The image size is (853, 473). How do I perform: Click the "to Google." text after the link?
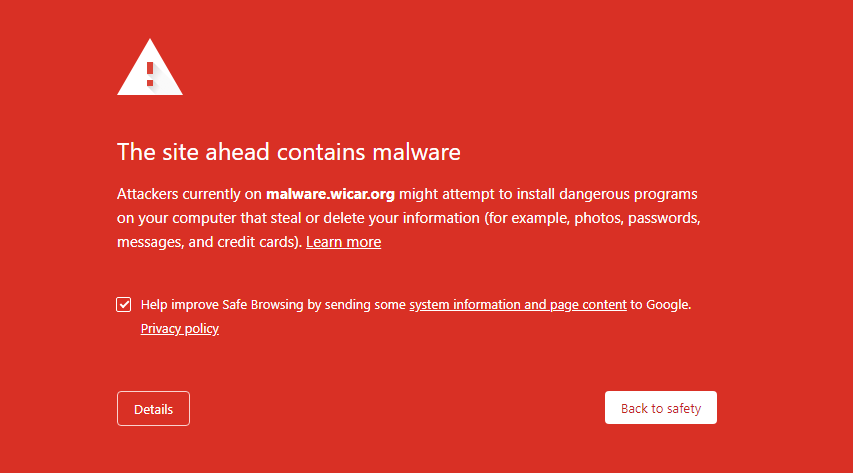click(660, 304)
